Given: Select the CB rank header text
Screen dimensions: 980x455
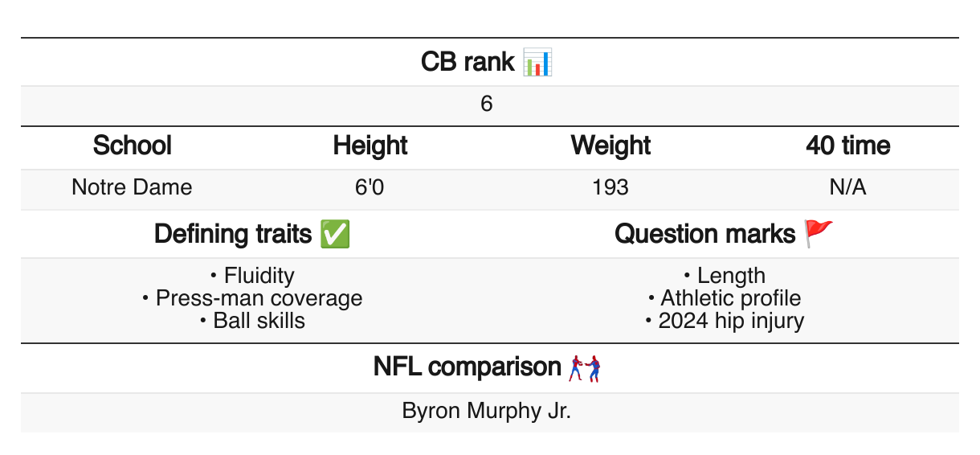Looking at the screenshot, I should (468, 62).
